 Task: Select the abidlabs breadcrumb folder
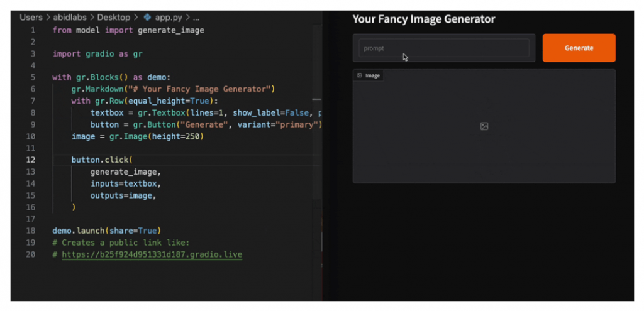pos(69,18)
